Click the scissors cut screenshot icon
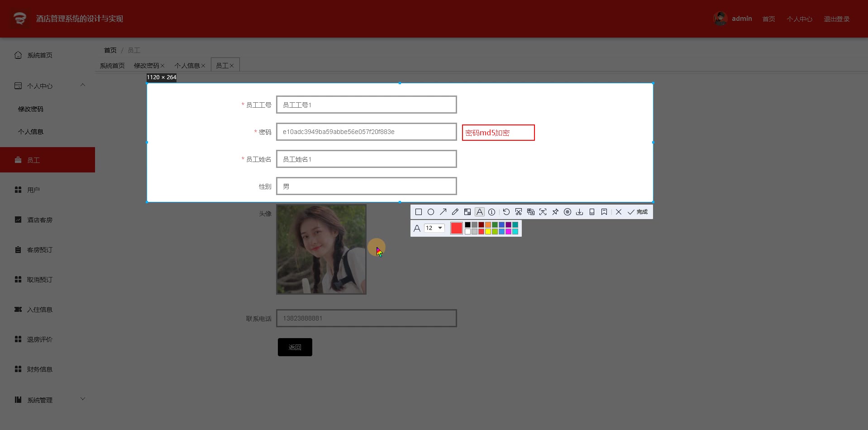868x430 pixels. pyautogui.click(x=519, y=212)
